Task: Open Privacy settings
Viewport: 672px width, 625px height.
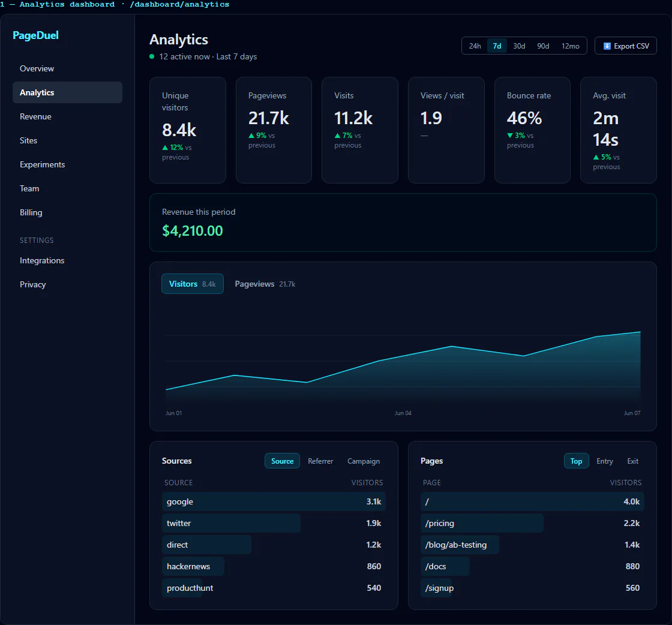Action: coord(67,284)
